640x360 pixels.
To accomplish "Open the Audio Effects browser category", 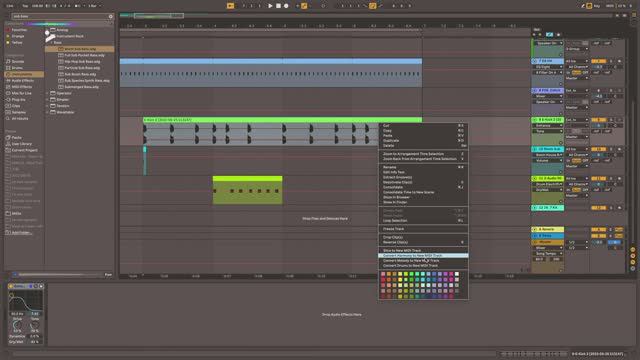I will tap(22, 81).
